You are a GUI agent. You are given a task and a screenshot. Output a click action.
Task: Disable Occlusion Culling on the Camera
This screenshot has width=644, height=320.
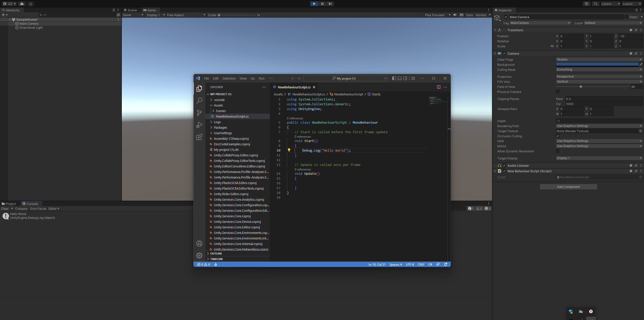click(558, 136)
